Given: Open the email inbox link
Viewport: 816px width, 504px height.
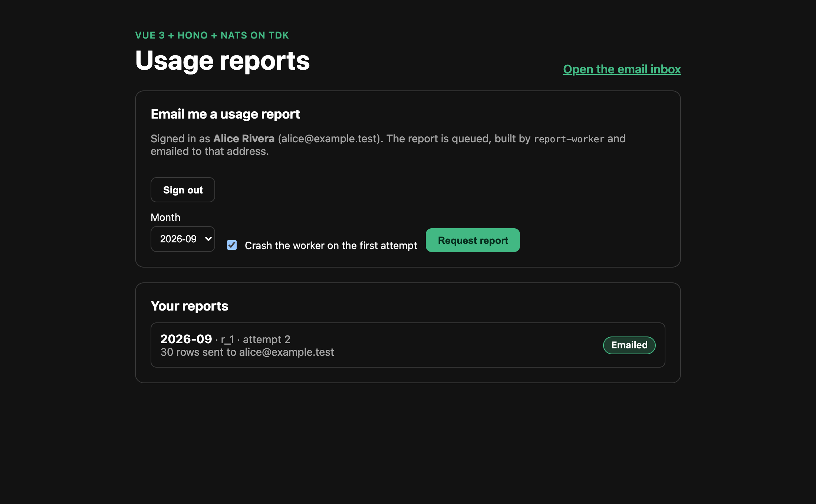Looking at the screenshot, I should coord(622,69).
